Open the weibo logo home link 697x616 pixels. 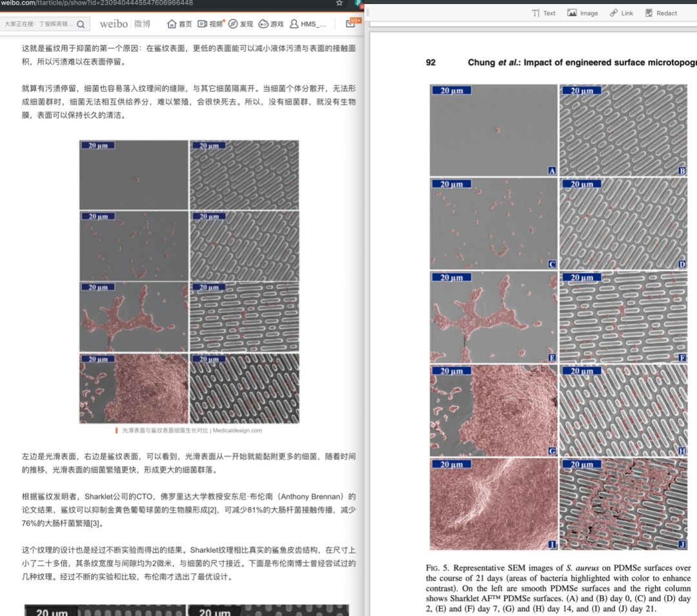125,24
